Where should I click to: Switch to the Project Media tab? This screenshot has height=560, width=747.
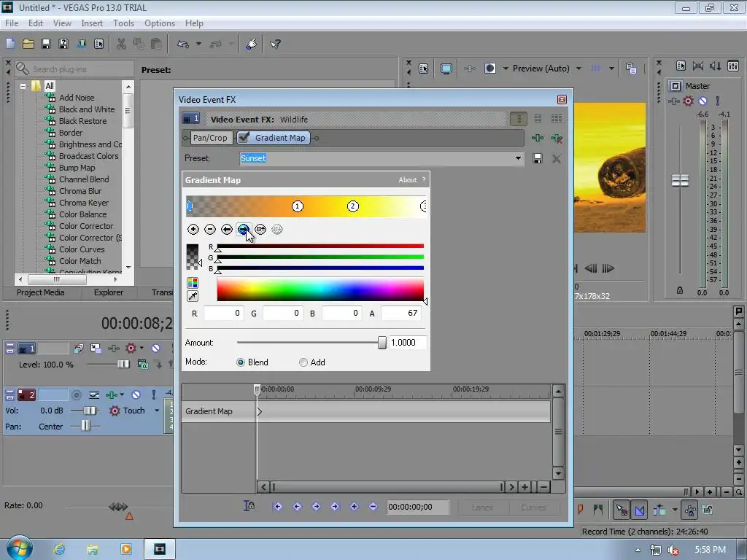tap(41, 292)
